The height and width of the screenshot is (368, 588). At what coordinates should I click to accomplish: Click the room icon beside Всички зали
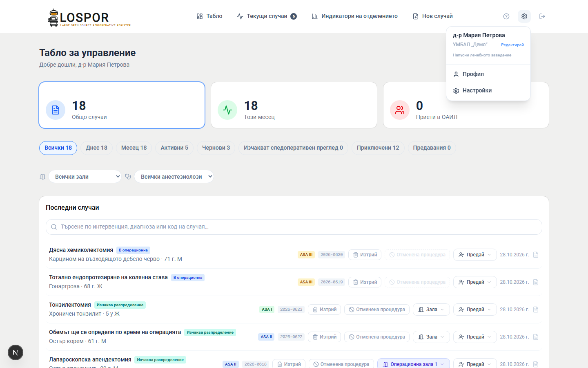click(42, 177)
